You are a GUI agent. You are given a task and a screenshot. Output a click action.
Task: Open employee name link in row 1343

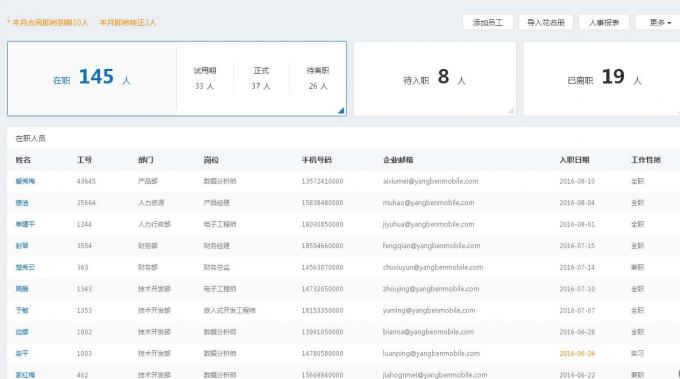[22, 289]
